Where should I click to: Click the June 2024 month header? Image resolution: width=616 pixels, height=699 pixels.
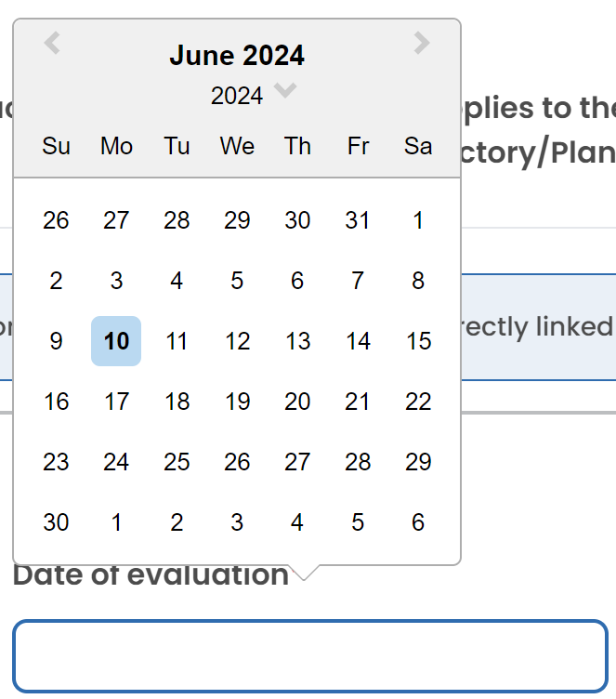click(237, 56)
